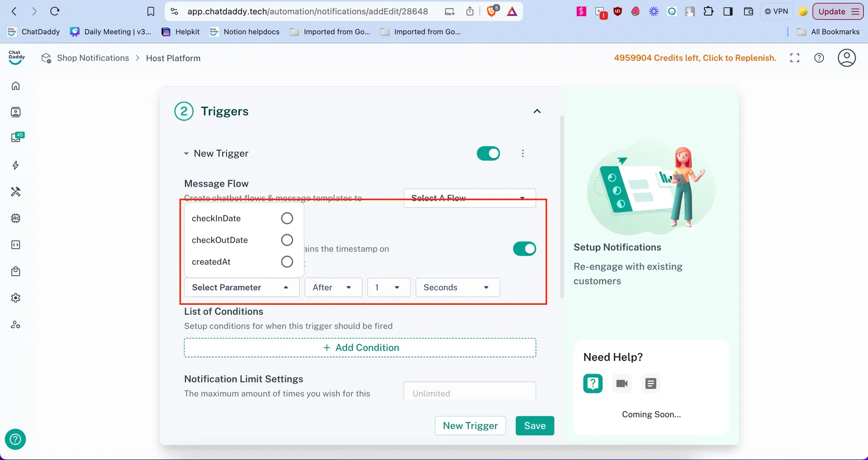Open the home icon in sidebar

pos(16,86)
